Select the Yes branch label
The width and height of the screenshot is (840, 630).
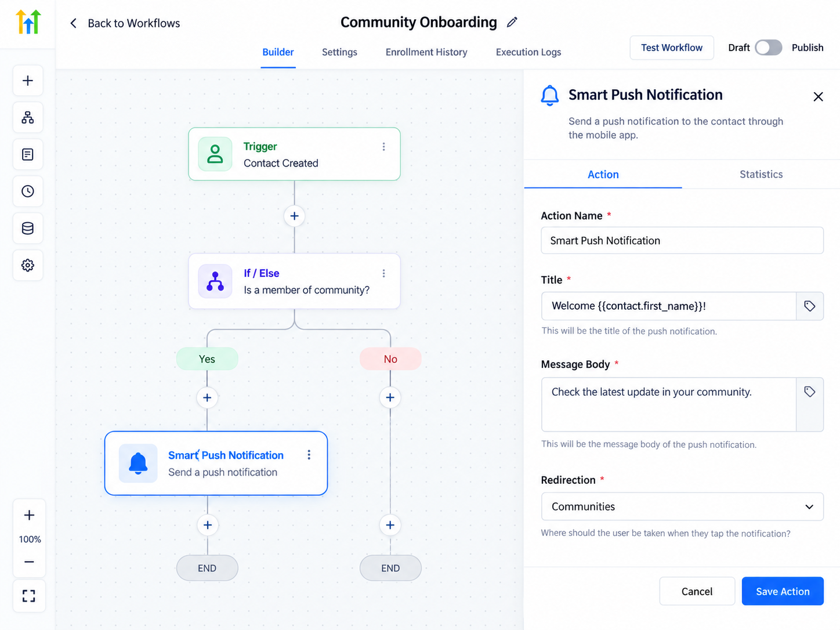tap(207, 359)
